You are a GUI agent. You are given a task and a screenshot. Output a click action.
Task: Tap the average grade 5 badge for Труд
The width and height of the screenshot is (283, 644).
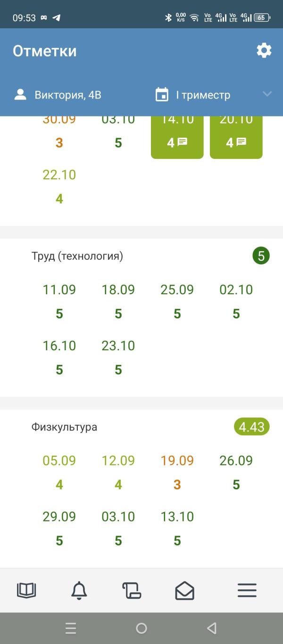(x=261, y=256)
